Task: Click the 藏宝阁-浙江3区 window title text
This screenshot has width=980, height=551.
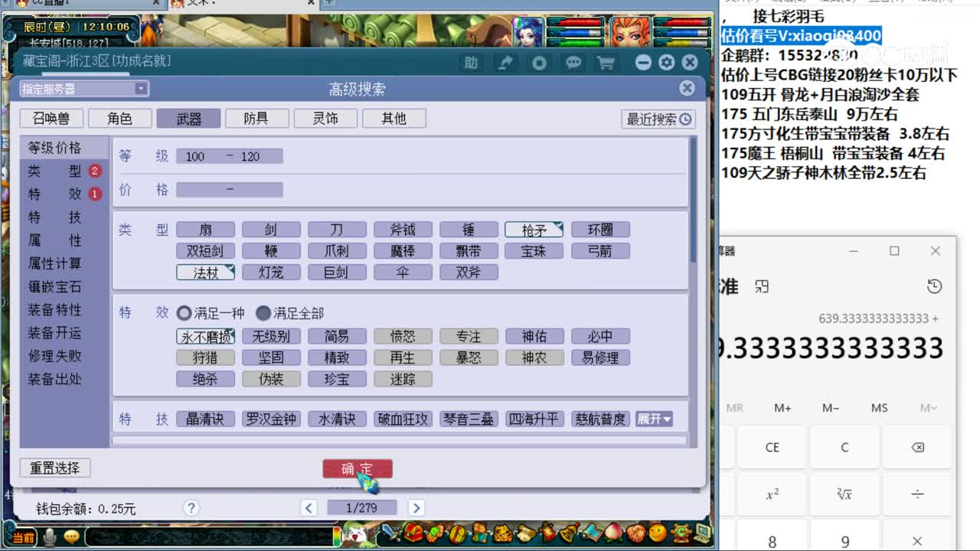Action: pos(96,61)
